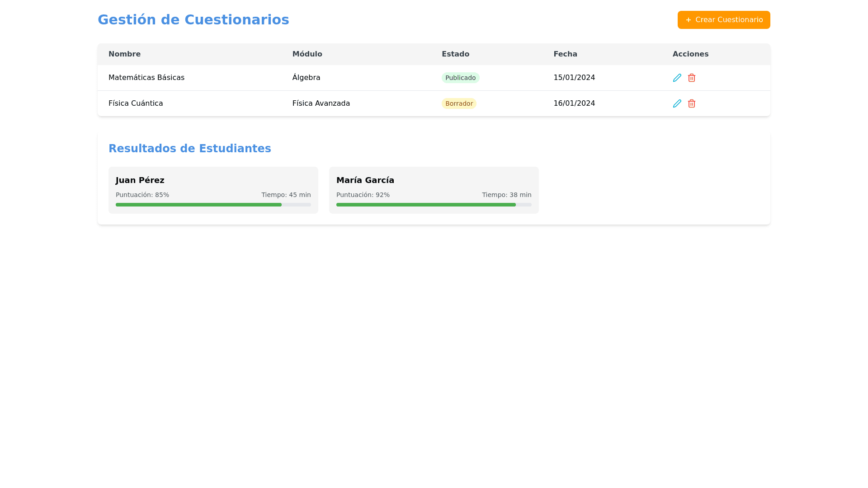Click the Acciones column header

tap(690, 54)
